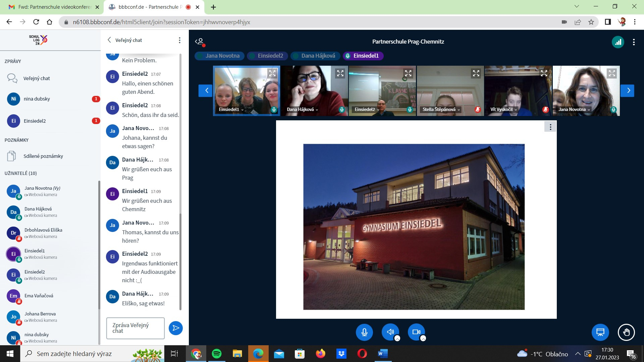Expand Stella Štěpánová webcam name dropdown
The width and height of the screenshot is (644, 362).
pyautogui.click(x=441, y=109)
